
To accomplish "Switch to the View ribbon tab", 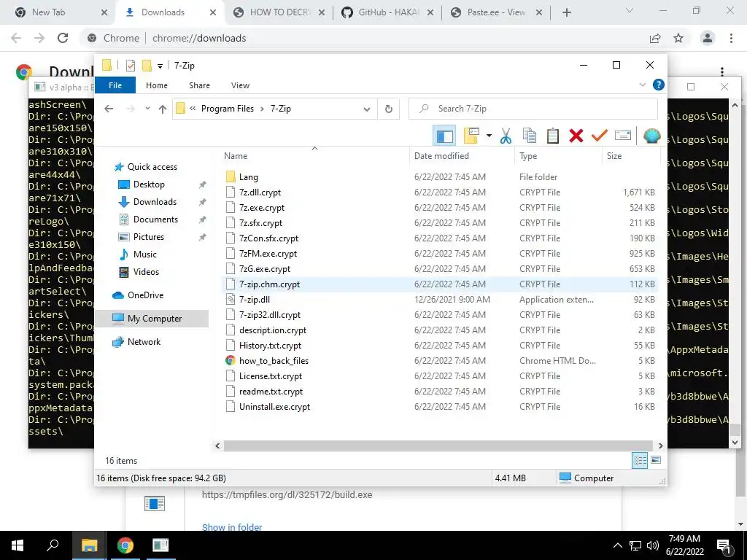I will (x=240, y=85).
